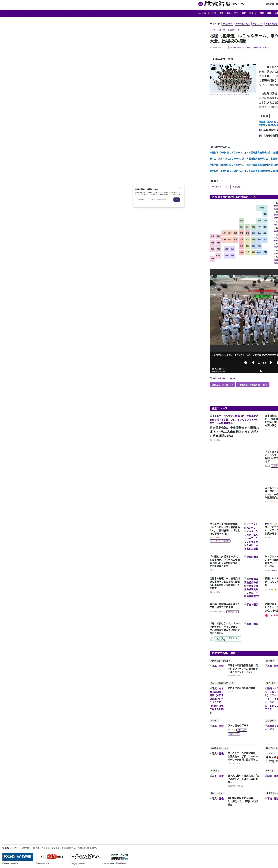Select 北海道 tile on prefecture map
The width and height of the screenshot is (278, 868).
point(262,208)
